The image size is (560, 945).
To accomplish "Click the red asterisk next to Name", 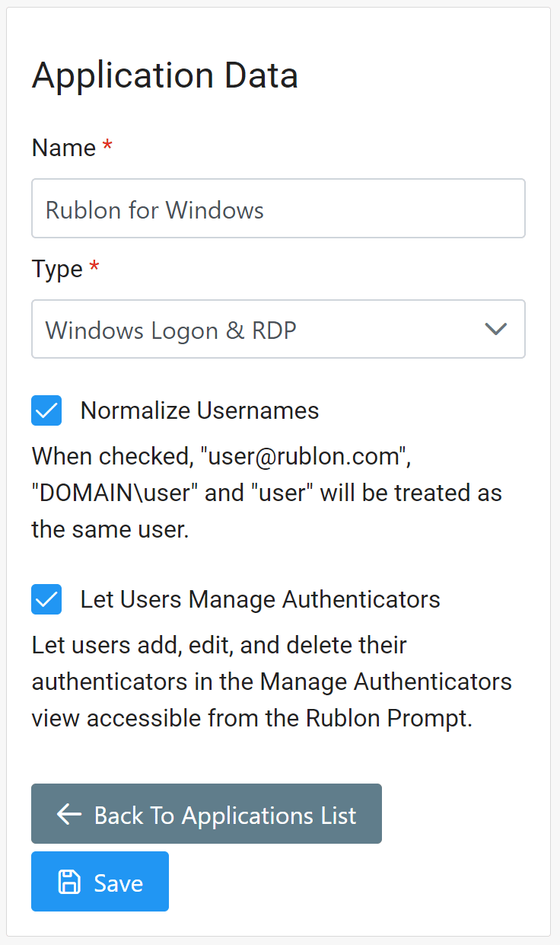I will (107, 147).
